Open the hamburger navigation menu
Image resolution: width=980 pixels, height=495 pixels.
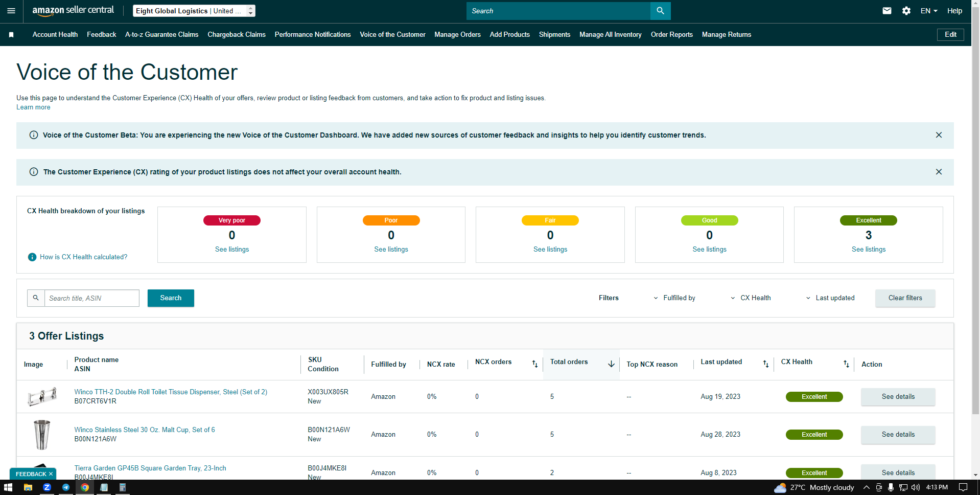(x=11, y=11)
